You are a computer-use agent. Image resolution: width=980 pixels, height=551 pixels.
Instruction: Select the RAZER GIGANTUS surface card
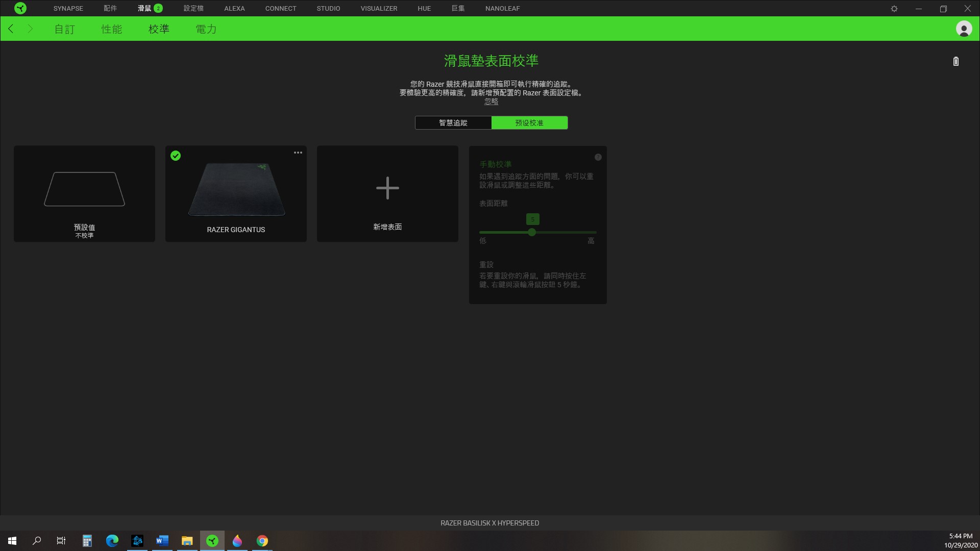tap(236, 194)
